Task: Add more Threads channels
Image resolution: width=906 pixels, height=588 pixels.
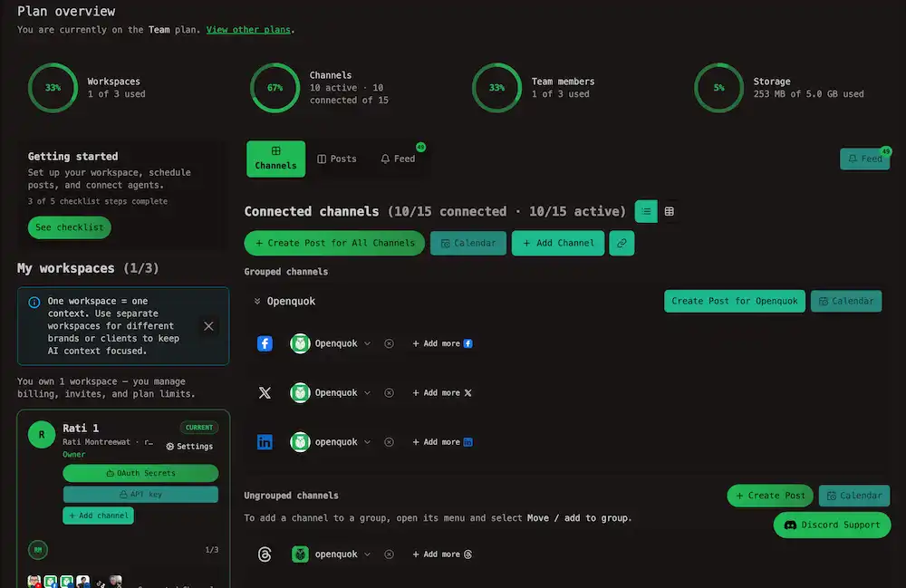Action: pos(442,554)
